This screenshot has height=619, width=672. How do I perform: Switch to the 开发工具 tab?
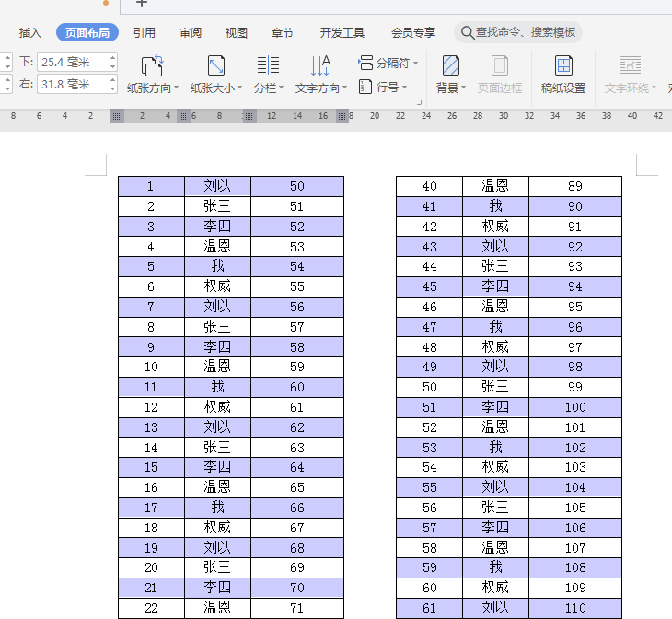(342, 33)
